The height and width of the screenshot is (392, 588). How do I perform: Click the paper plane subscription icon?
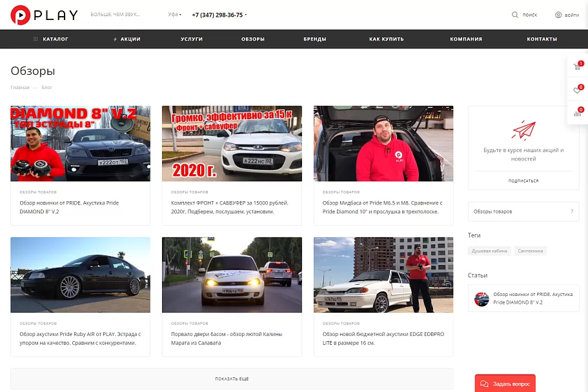pyautogui.click(x=523, y=130)
